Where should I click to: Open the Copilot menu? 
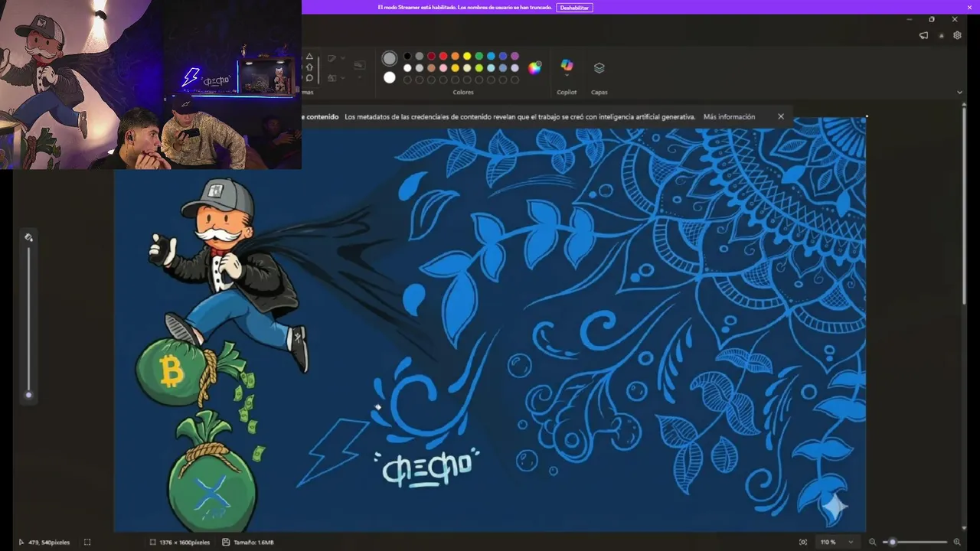tap(567, 66)
